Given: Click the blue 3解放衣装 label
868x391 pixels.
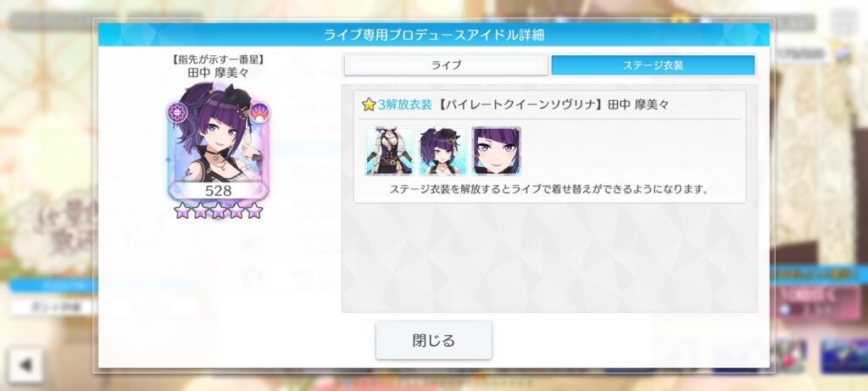Looking at the screenshot, I should [x=404, y=104].
